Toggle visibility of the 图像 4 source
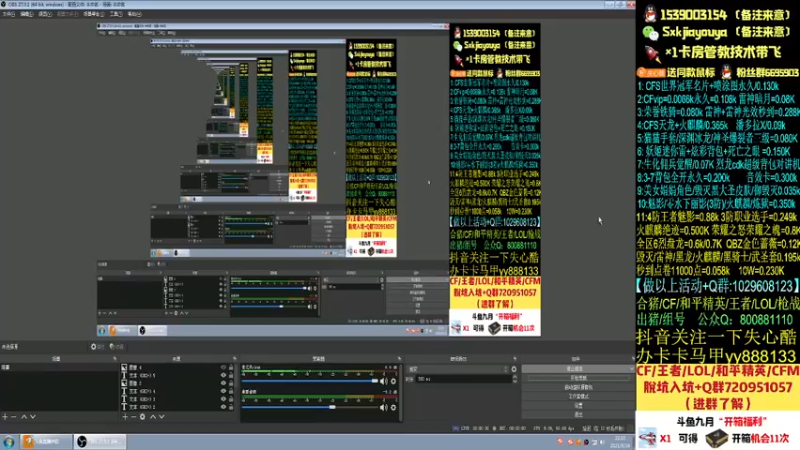Screen dimensions: 800x450 tap(223, 367)
